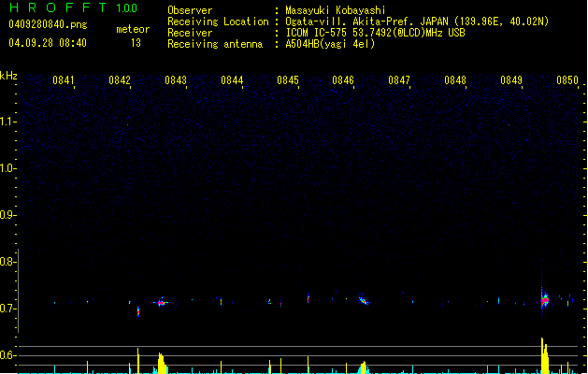Click the wide yellow intensity peak before 0843

point(162,363)
